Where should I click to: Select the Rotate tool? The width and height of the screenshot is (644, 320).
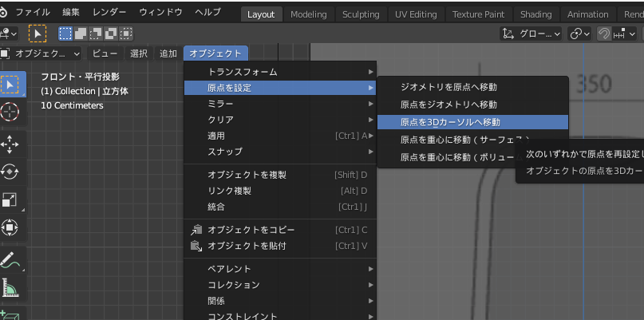[10, 172]
